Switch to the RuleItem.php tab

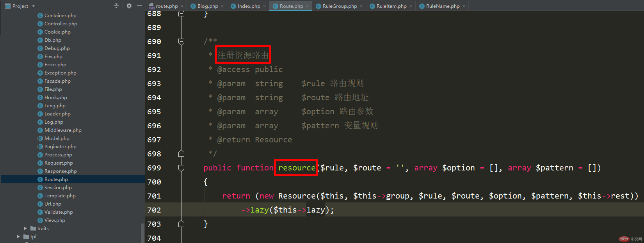pos(391,6)
